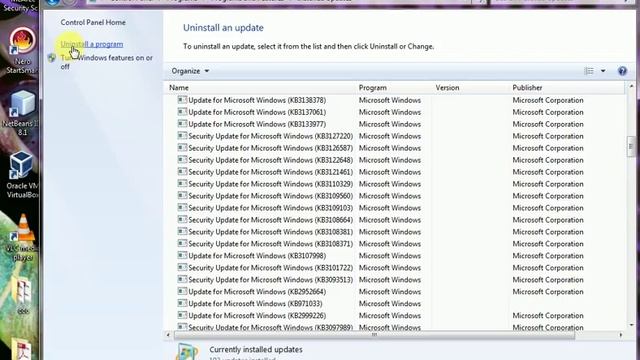Open Nero StartSmart desktop shortcut
This screenshot has width=640, height=360.
[x=22, y=51]
